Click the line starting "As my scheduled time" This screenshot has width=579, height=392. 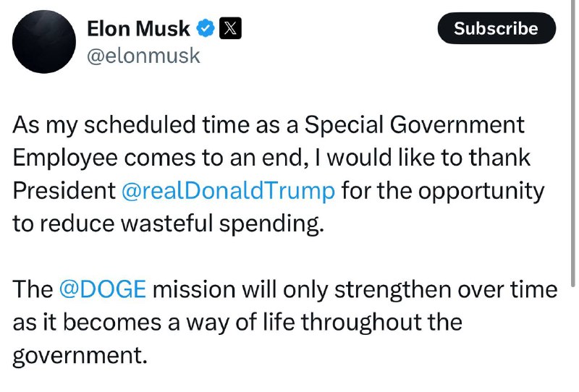tap(269, 125)
